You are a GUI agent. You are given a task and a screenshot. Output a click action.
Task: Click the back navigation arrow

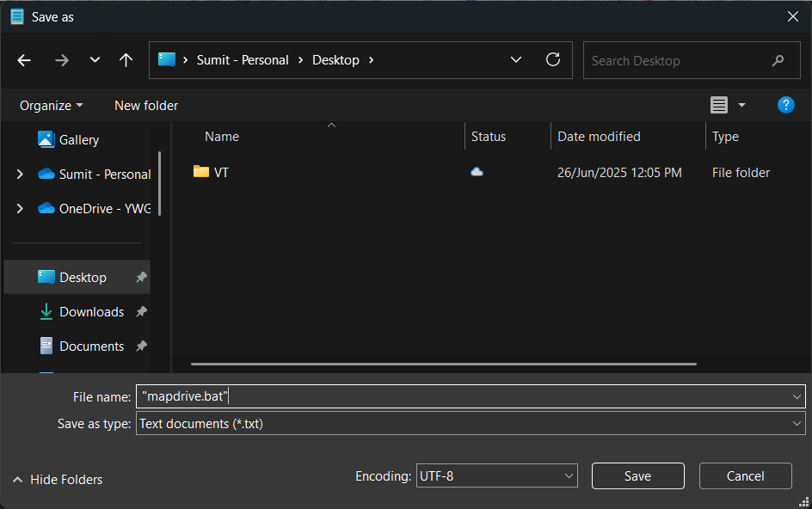pos(23,60)
